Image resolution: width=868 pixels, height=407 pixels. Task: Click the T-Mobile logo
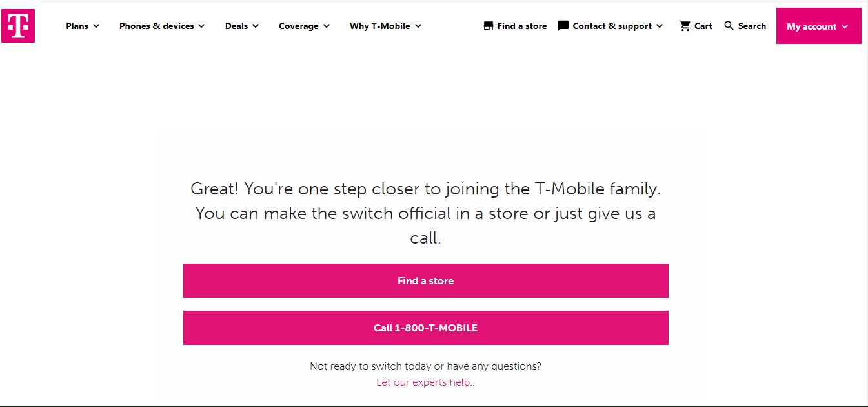pos(17,26)
